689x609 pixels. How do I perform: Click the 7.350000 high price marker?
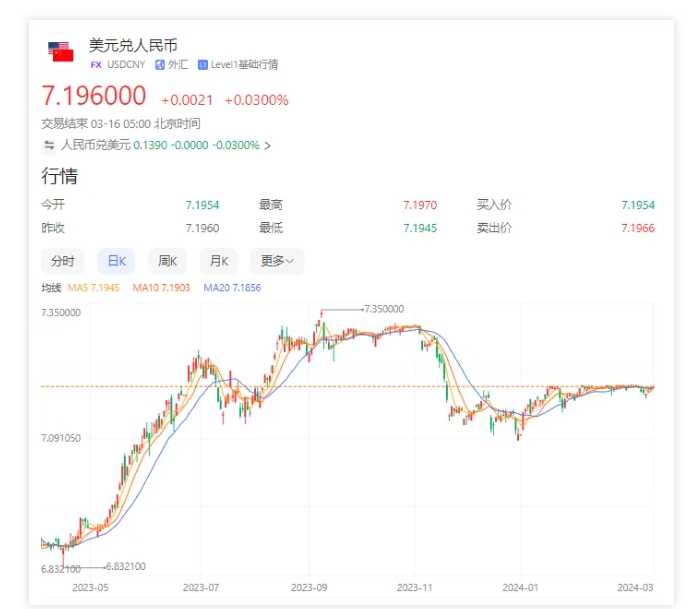click(383, 309)
